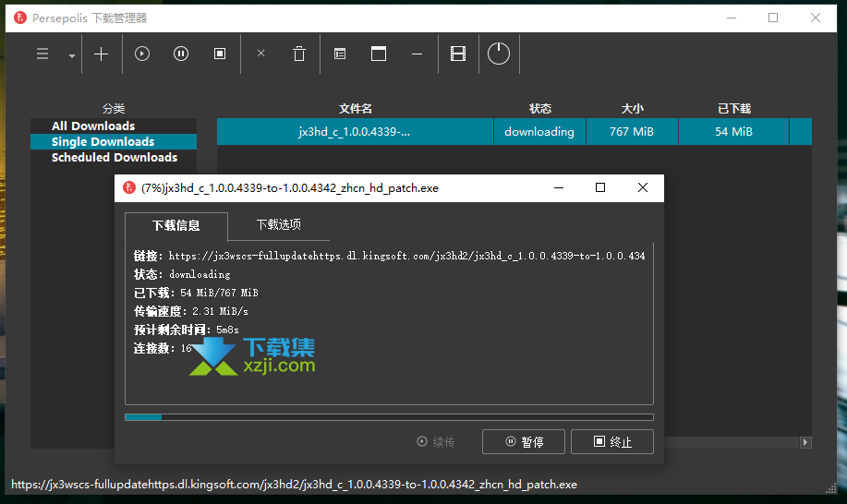The image size is (847, 504).
Task: Click the disabled 续传 resume button
Action: pyautogui.click(x=435, y=442)
